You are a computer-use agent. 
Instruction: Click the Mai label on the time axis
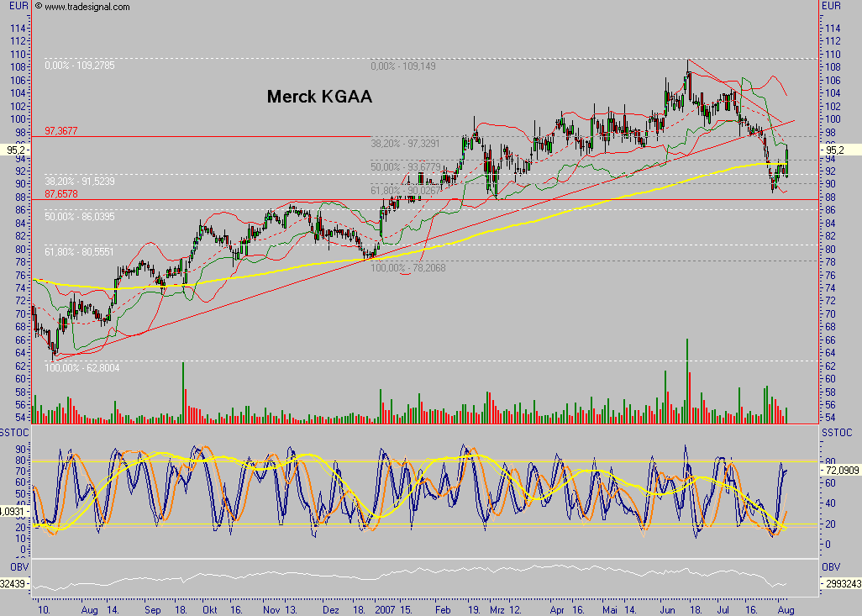pos(610,610)
